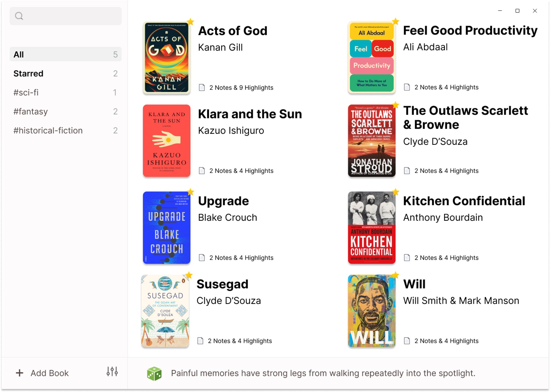Toggle the star on Upgrade cover

(191, 192)
